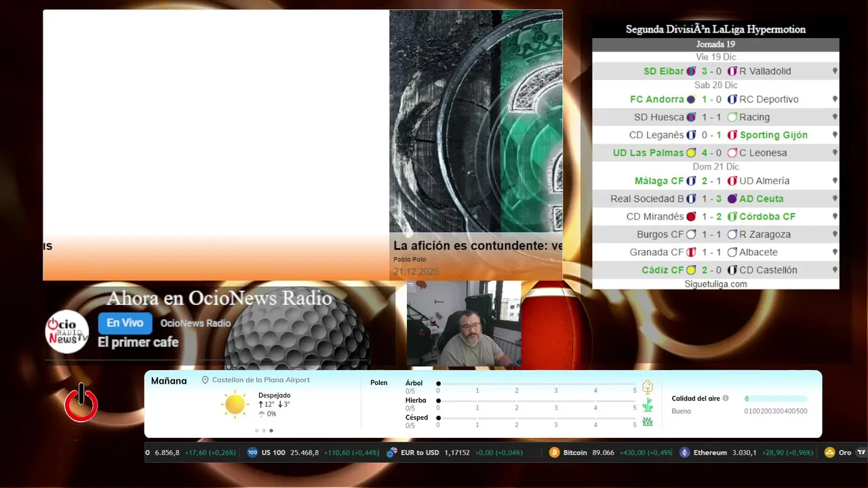868x488 pixels.
Task: Click the 'Granada CF' team name
Action: pos(656,252)
